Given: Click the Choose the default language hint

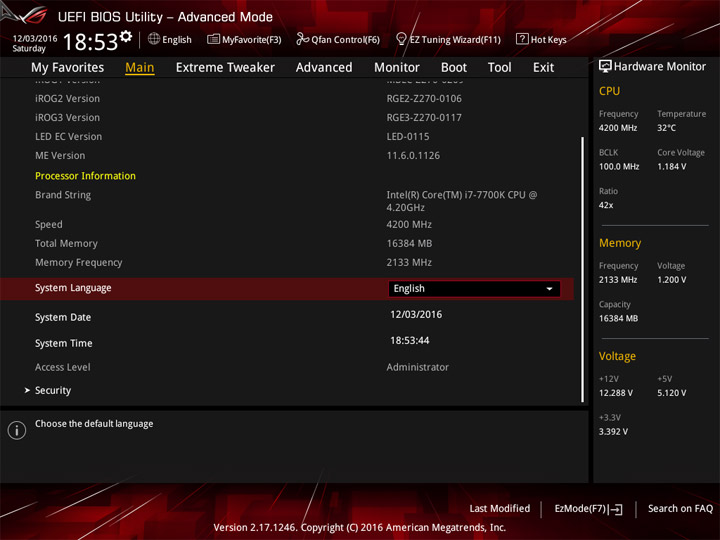Looking at the screenshot, I should 94,424.
